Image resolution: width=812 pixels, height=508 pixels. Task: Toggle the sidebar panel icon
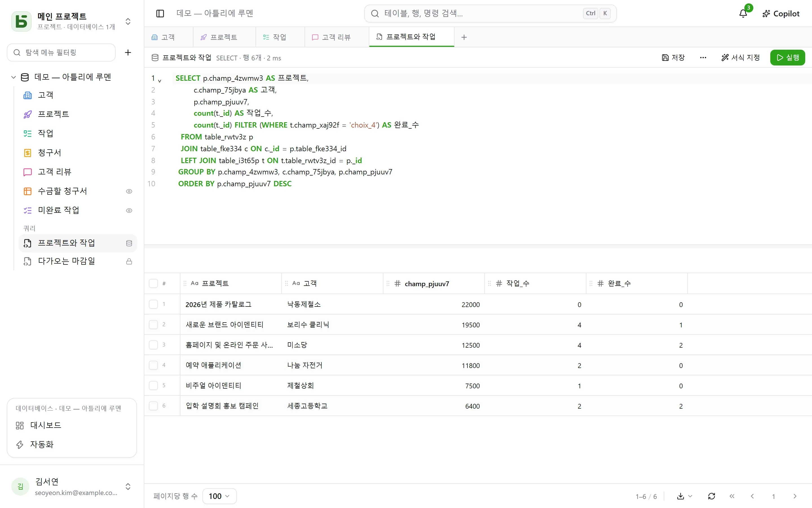[x=160, y=14]
